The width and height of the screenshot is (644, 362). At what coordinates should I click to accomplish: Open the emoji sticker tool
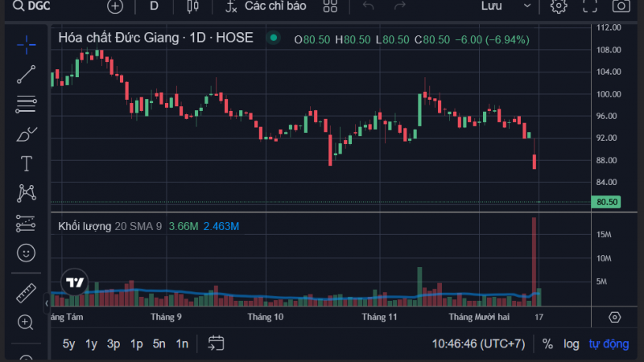point(26,253)
